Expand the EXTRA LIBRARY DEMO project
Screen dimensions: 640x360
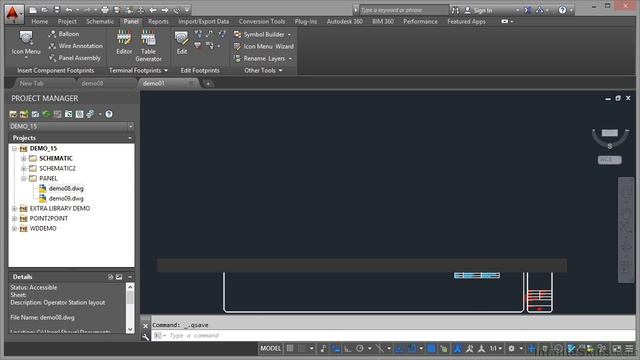(14, 209)
